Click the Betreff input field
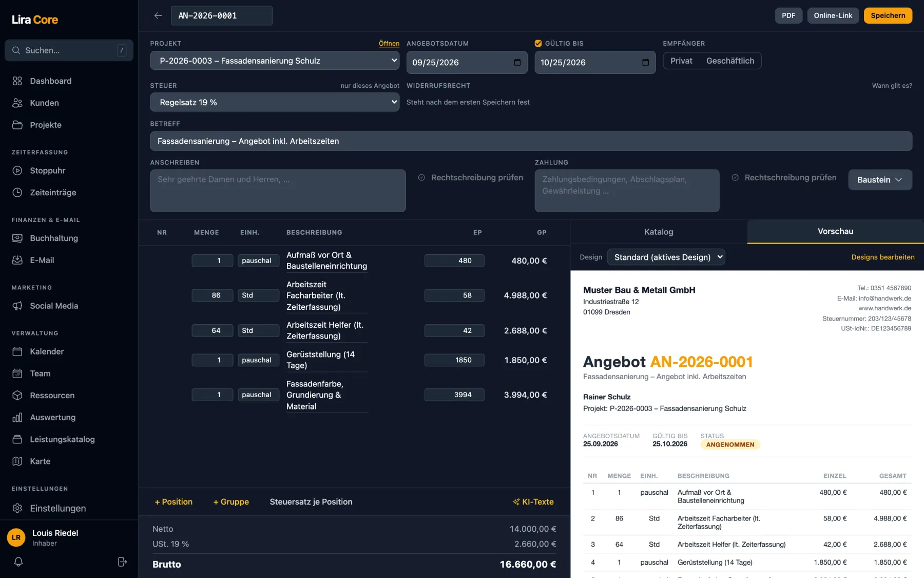Viewport: 924px width, 578px height. (x=531, y=141)
